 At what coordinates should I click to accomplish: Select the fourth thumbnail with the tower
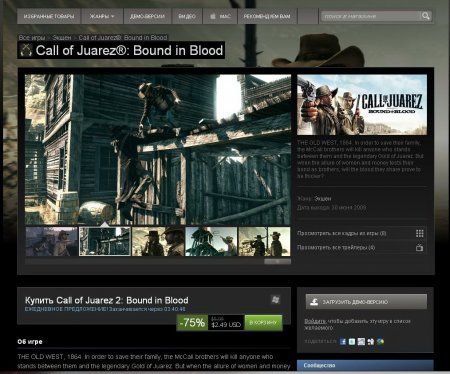point(211,242)
